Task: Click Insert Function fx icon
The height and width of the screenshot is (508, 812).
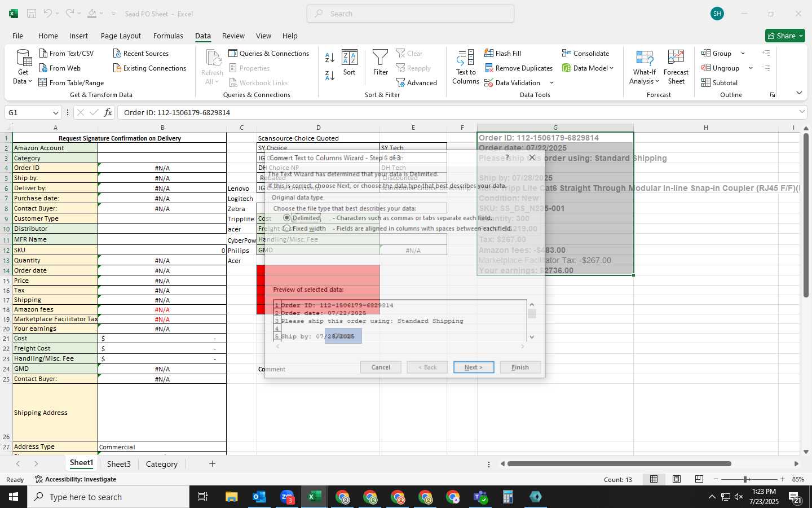Action: (x=108, y=112)
